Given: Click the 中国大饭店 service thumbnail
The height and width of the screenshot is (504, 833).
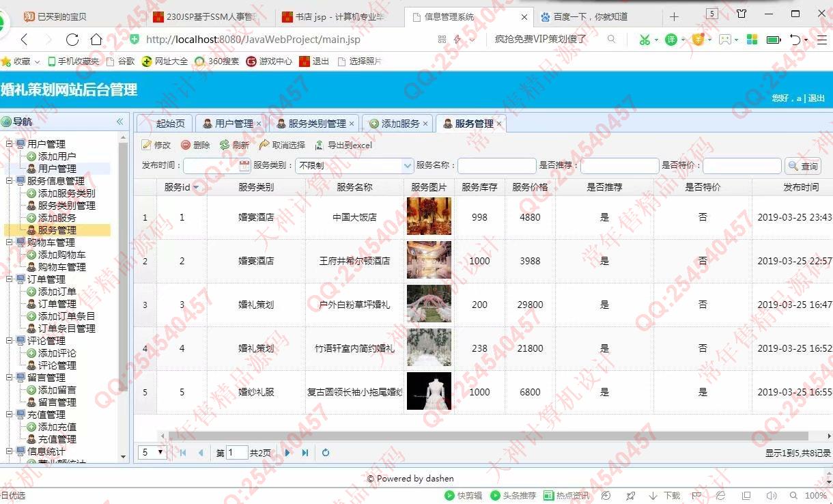Looking at the screenshot, I should coord(429,216).
